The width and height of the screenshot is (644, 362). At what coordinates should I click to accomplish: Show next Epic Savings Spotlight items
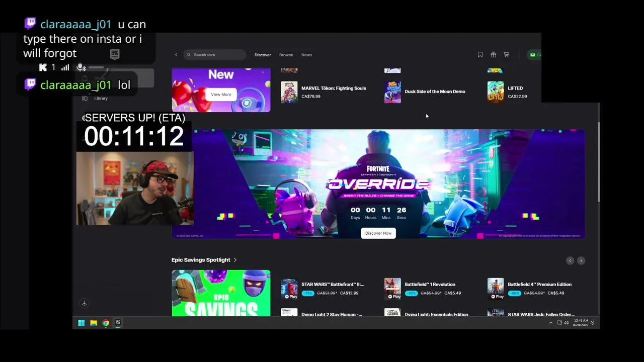pos(581,260)
